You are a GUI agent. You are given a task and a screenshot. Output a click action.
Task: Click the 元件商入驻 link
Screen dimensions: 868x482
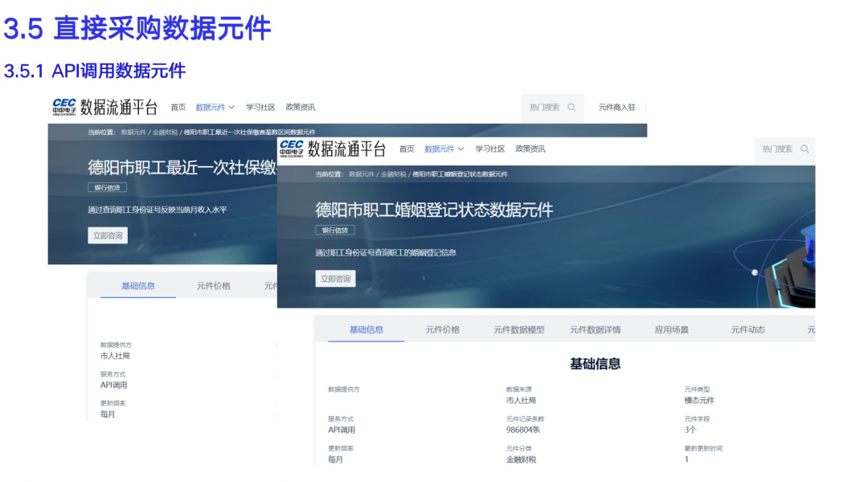616,108
